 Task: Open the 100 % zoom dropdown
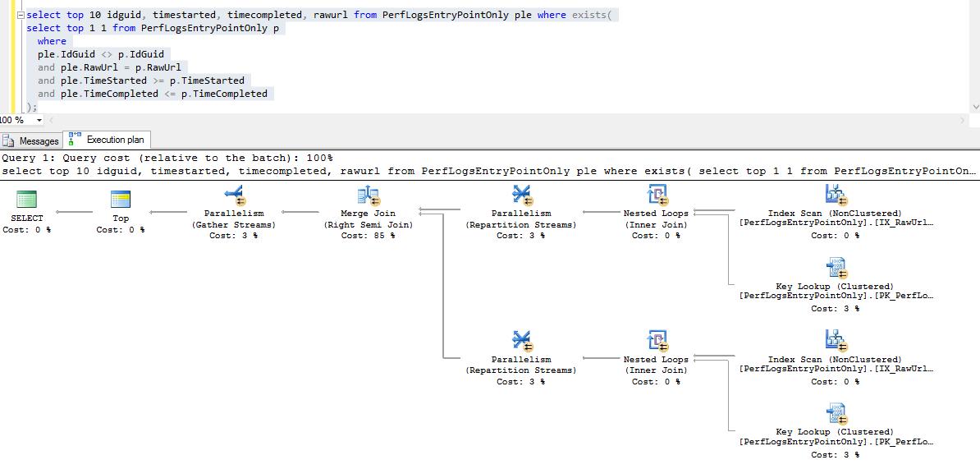tap(39, 120)
